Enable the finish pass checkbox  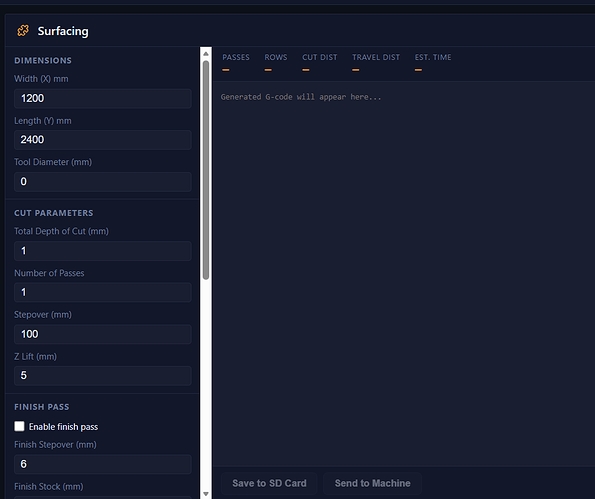(19, 426)
